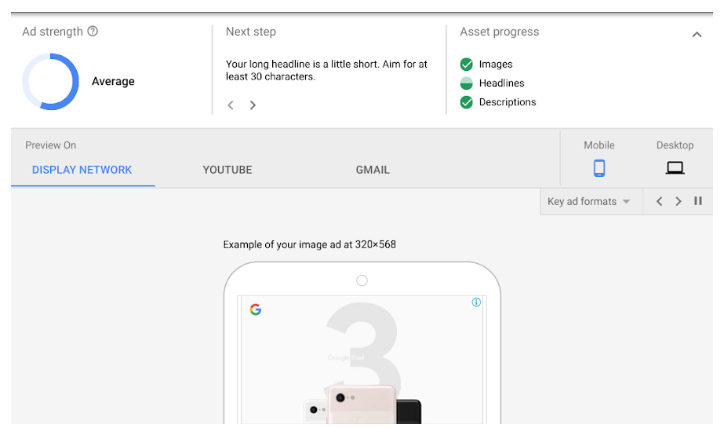Select Headlines in Asset progress
The width and height of the screenshot is (723, 428).
coord(502,83)
